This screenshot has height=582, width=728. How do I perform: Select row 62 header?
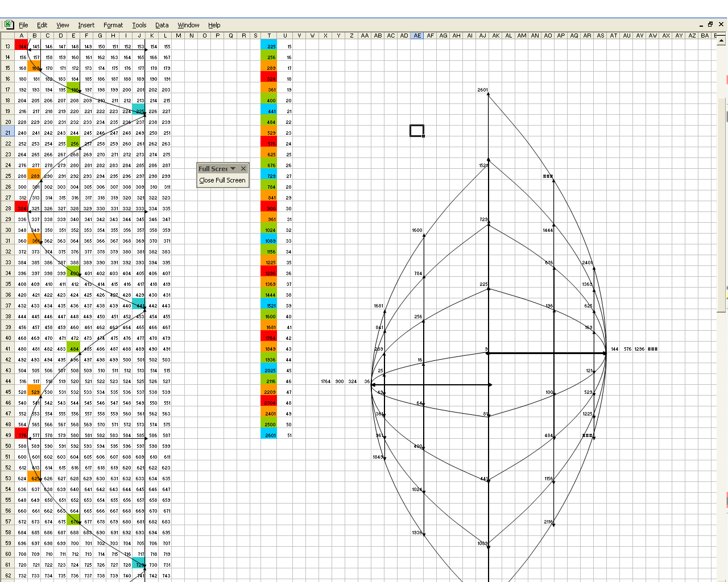click(7, 575)
